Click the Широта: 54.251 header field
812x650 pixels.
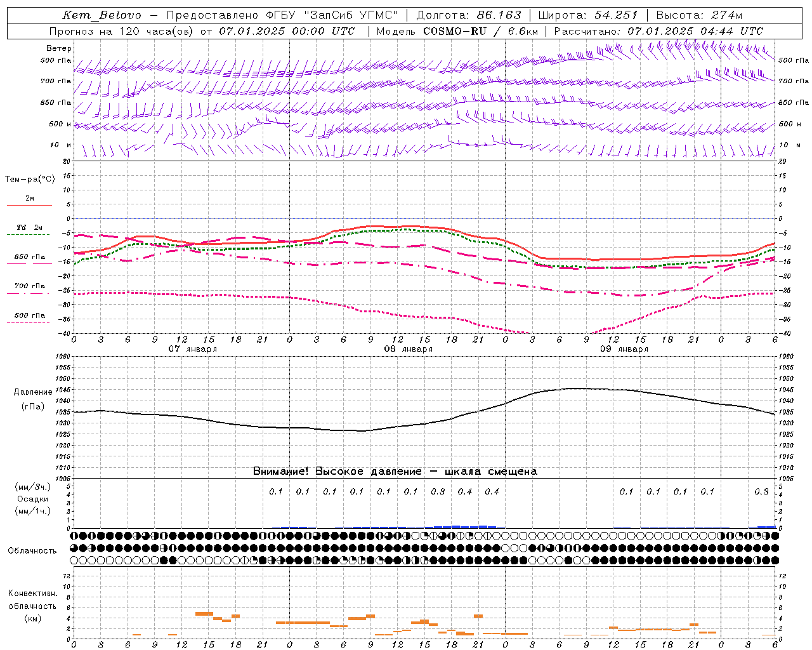coord(588,15)
